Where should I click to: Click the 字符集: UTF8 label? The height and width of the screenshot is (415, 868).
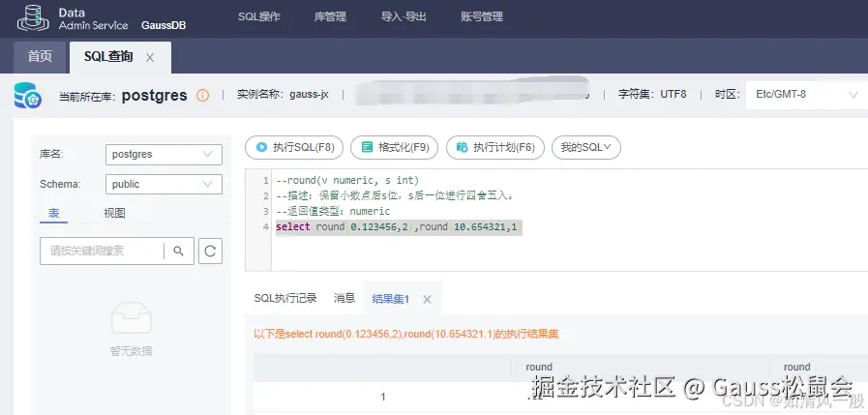click(x=652, y=95)
